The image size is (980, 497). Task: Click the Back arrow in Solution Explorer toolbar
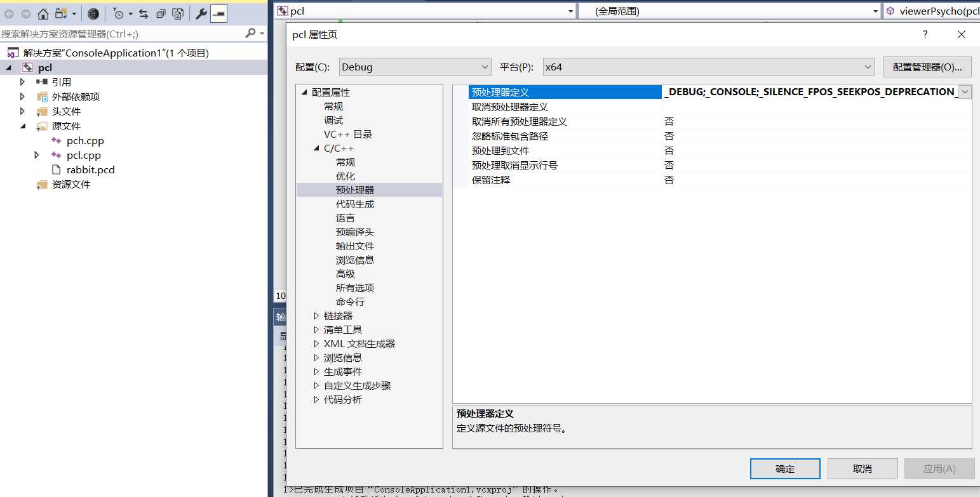pos(9,13)
